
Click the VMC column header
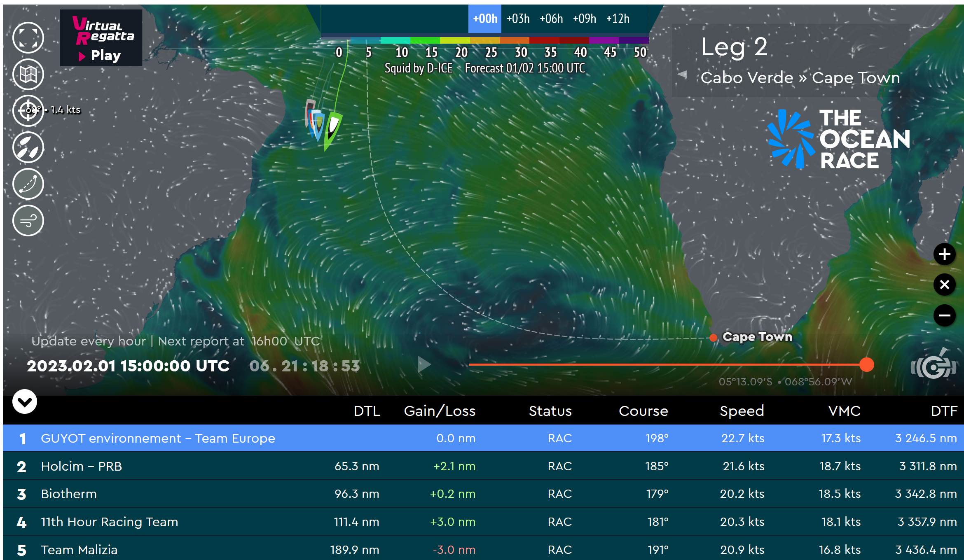click(x=845, y=411)
